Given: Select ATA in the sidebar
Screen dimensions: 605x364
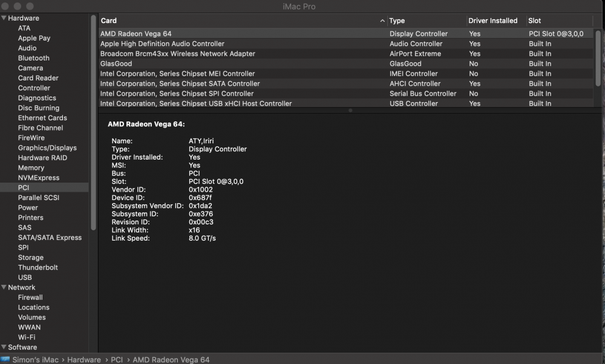Looking at the screenshot, I should click(24, 28).
